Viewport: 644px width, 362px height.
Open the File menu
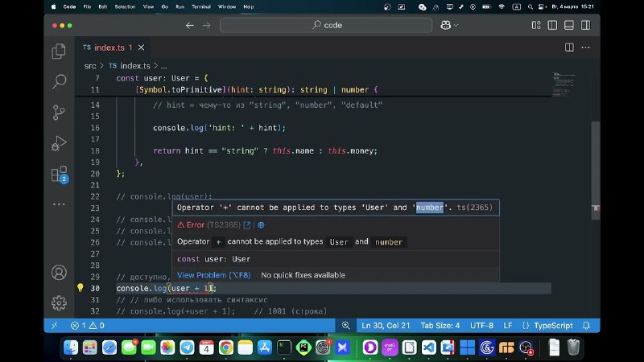click(87, 6)
